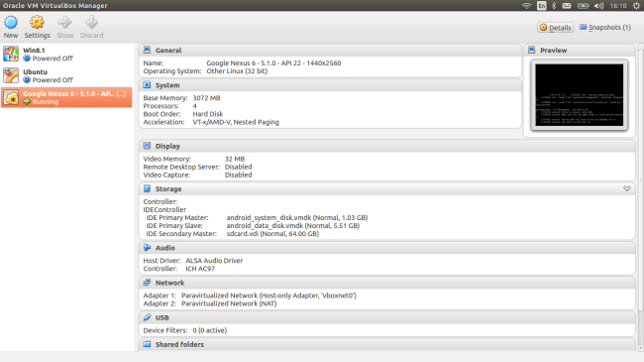Open the Wi-Fi indicator in top bar
644x362 pixels.
coord(526,6)
